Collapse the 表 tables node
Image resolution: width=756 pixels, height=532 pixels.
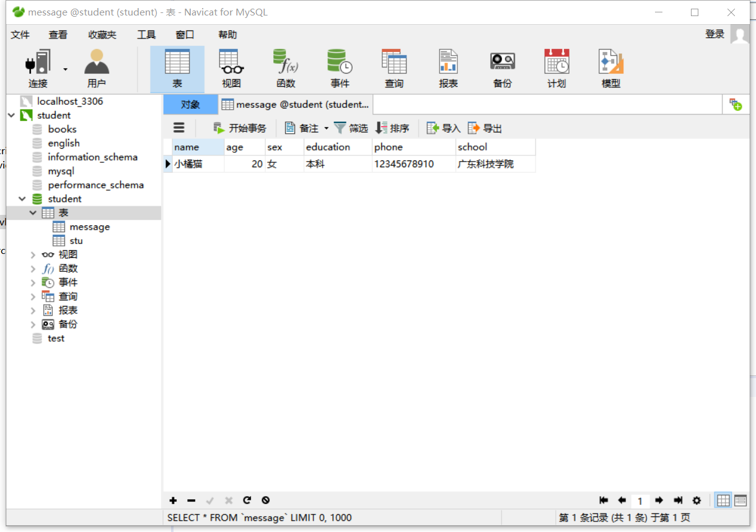tap(33, 212)
